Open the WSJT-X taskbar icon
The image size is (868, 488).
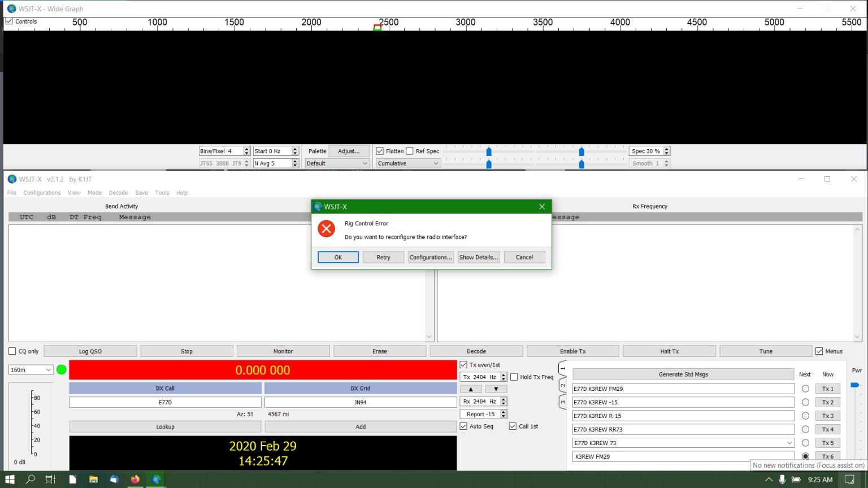pyautogui.click(x=156, y=479)
